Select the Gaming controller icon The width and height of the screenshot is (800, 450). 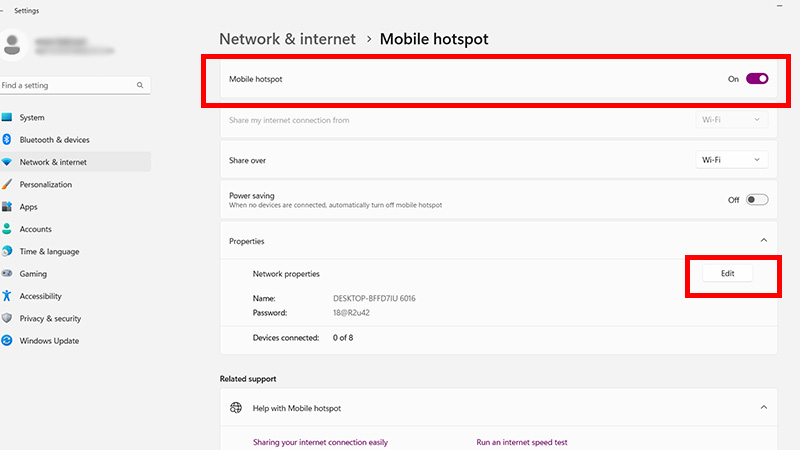click(7, 274)
